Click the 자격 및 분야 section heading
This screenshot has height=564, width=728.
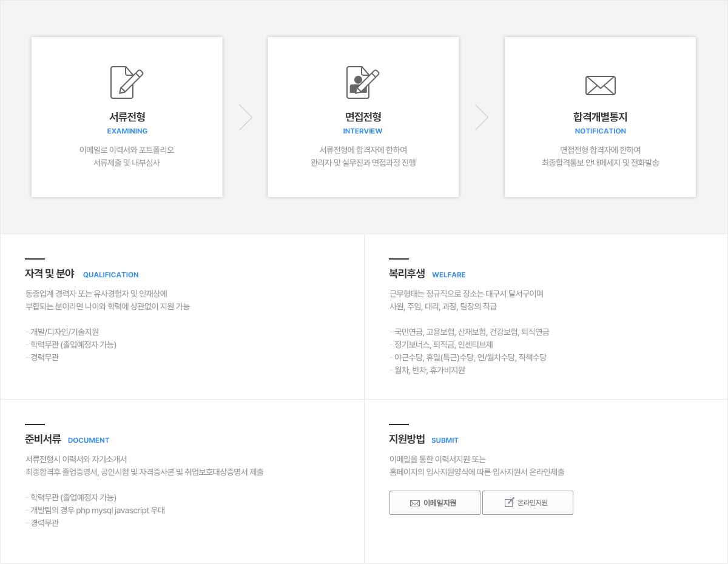point(50,274)
